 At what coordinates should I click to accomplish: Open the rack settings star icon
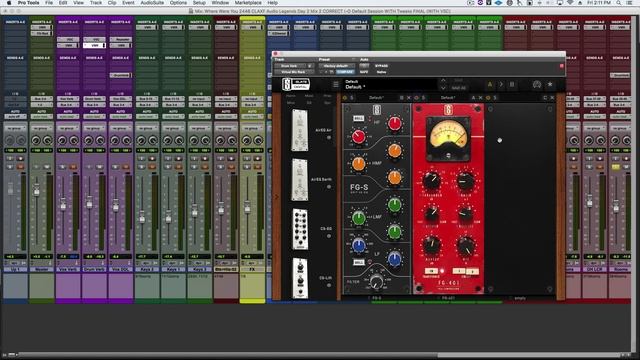[x=550, y=84]
